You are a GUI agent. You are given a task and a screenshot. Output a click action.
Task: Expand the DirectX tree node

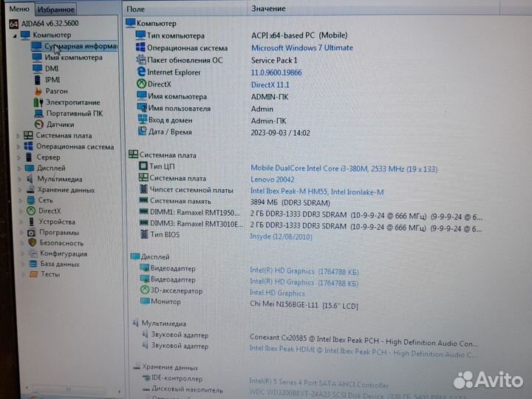tap(21, 211)
